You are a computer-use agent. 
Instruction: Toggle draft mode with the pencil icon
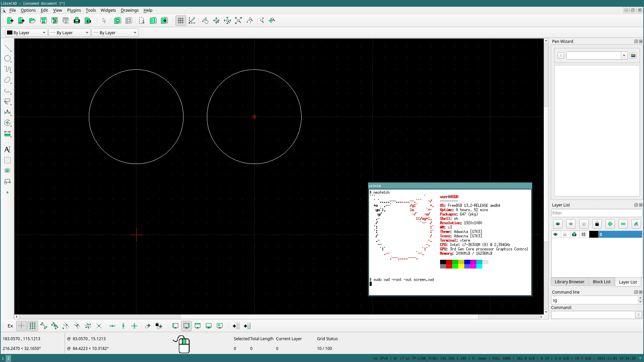192,21
